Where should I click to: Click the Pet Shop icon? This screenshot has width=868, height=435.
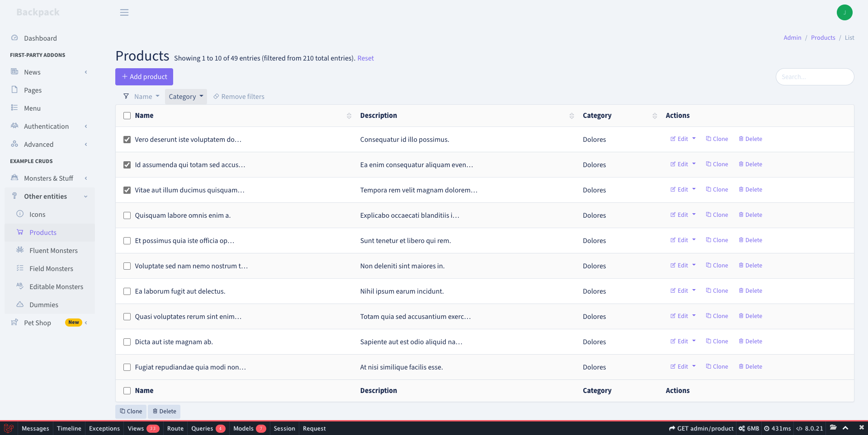coord(14,322)
